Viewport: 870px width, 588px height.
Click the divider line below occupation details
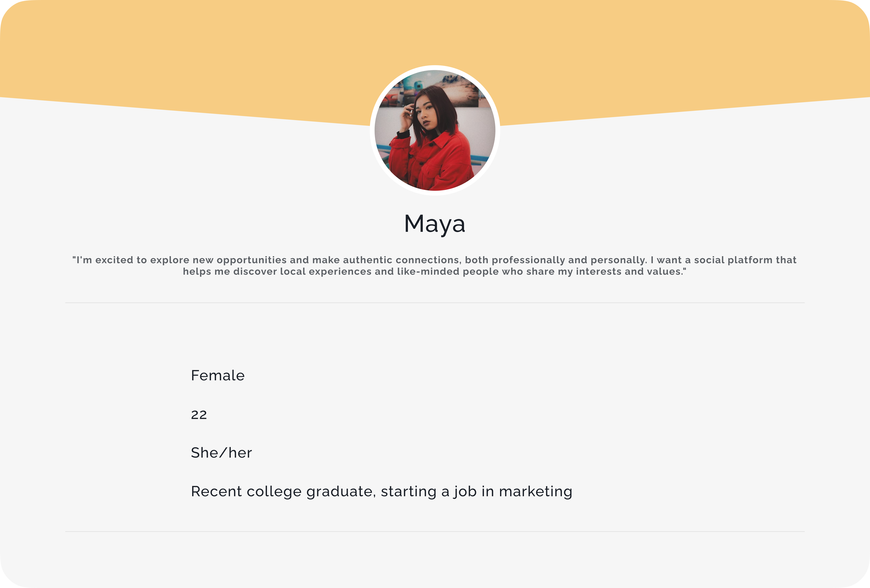(435, 531)
